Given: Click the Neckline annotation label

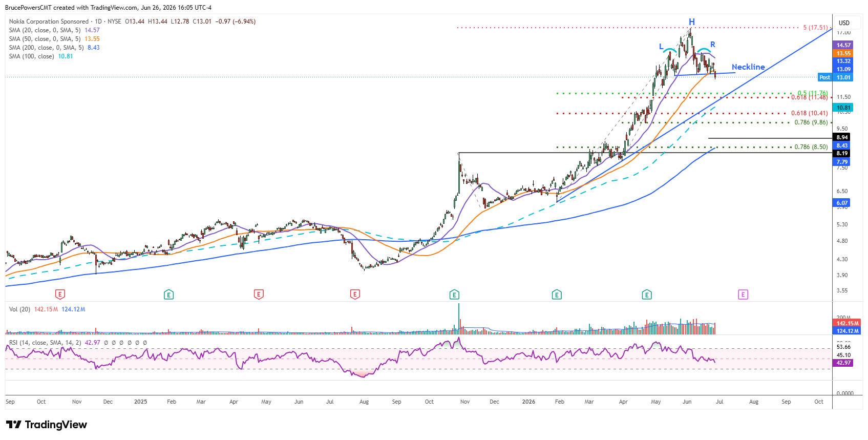Looking at the screenshot, I should coord(748,67).
